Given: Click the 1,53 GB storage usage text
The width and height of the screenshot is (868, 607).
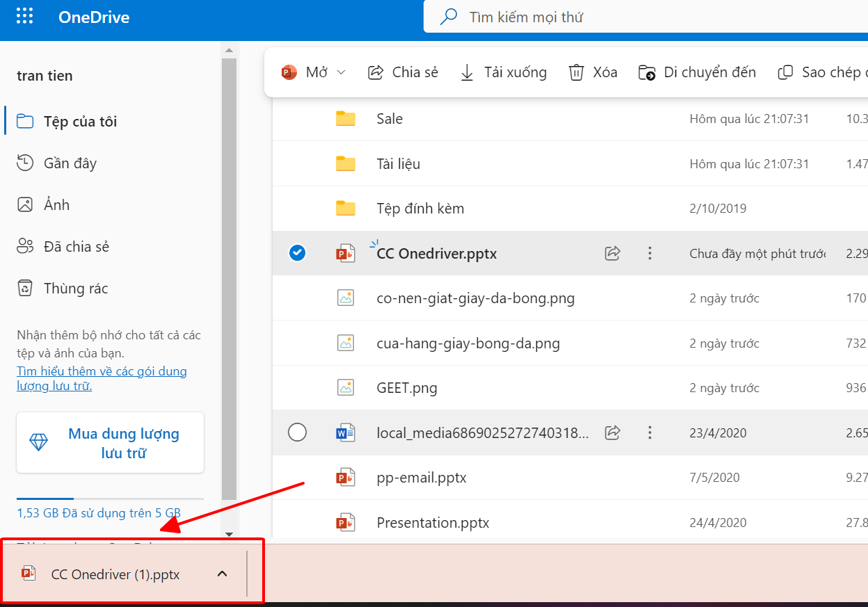Looking at the screenshot, I should [99, 513].
